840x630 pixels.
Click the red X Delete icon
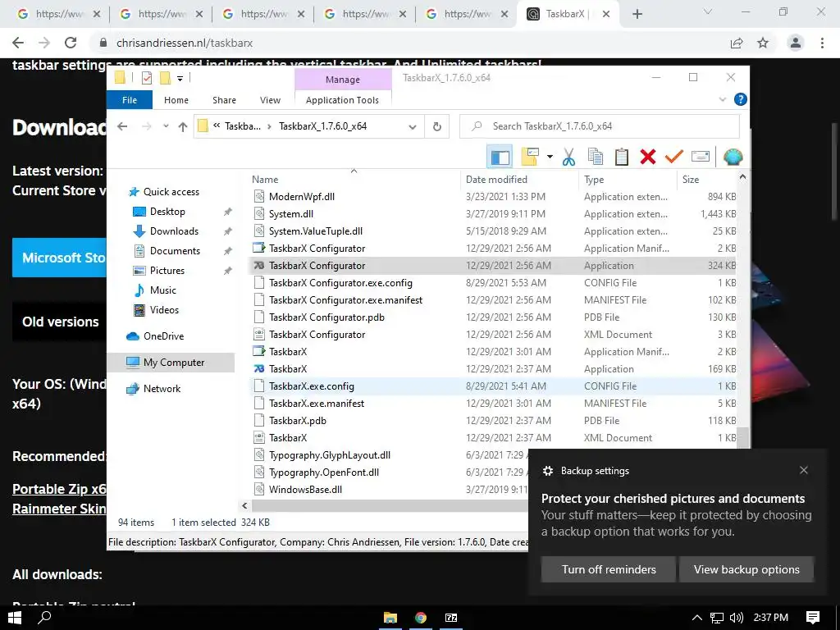click(x=648, y=157)
